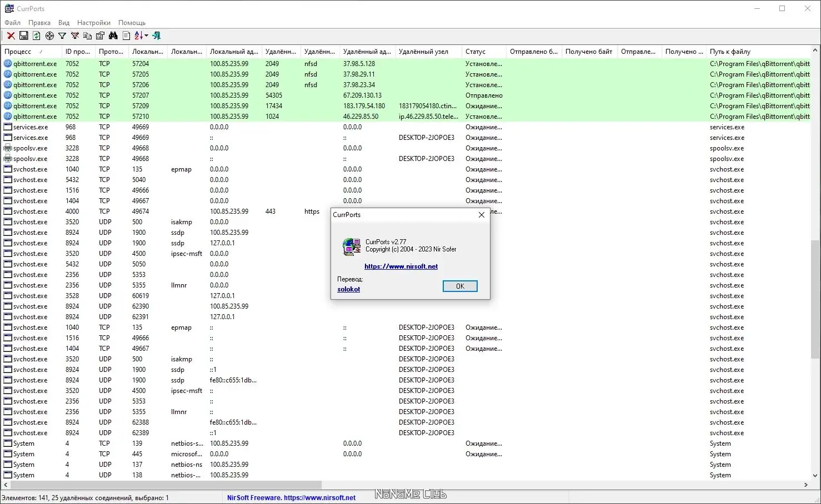Viewport: 821px width, 504px height.
Task: Select the 62390 local port cell
Action: 141,306
